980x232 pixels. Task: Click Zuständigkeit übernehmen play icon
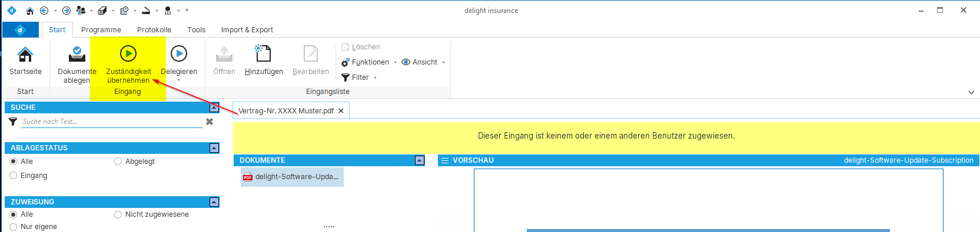point(128,53)
